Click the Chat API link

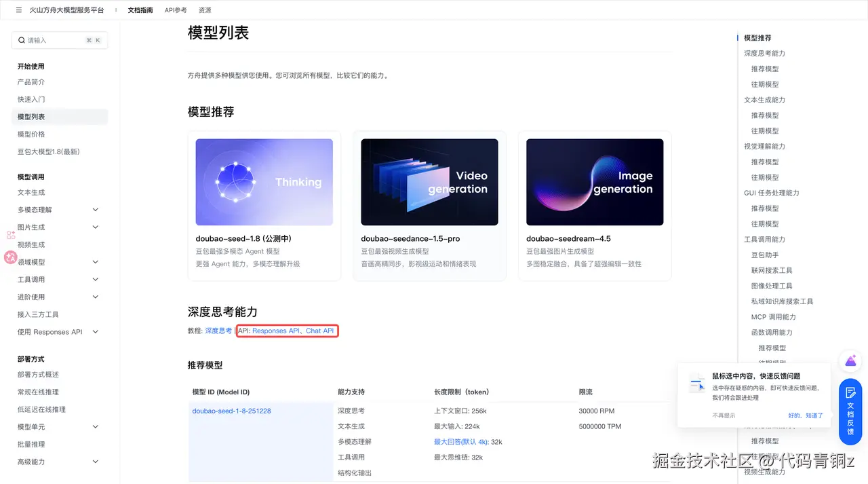tap(320, 331)
